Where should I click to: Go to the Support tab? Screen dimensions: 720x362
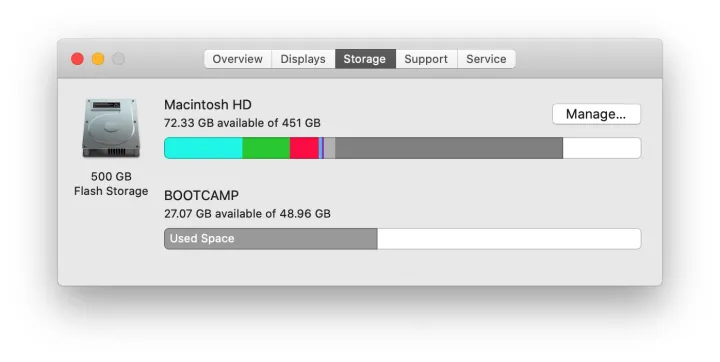(426, 59)
